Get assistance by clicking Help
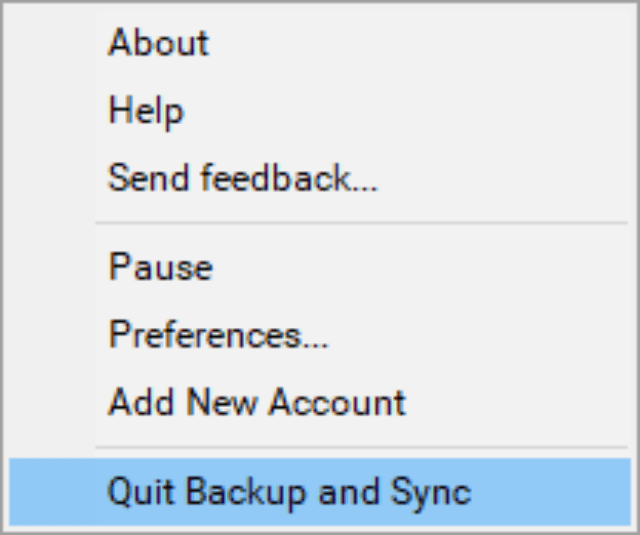This screenshot has width=640, height=535. tap(146, 111)
